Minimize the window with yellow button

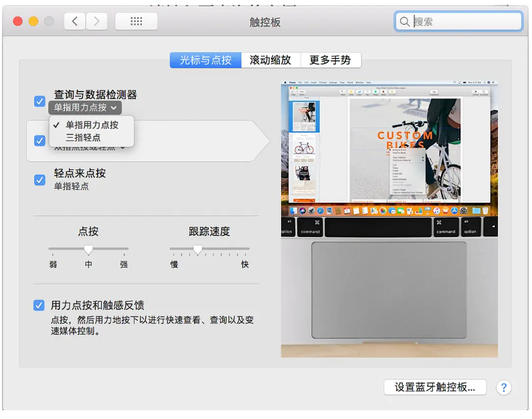(33, 21)
